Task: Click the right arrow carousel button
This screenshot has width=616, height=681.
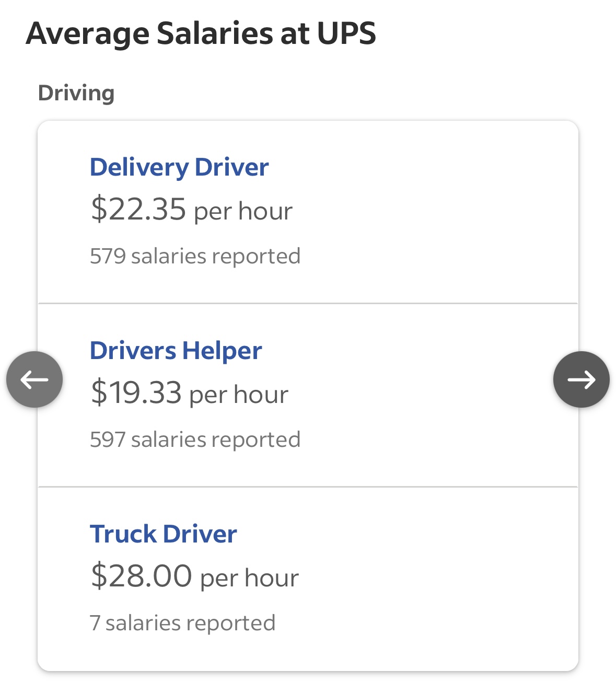Action: coord(581,379)
